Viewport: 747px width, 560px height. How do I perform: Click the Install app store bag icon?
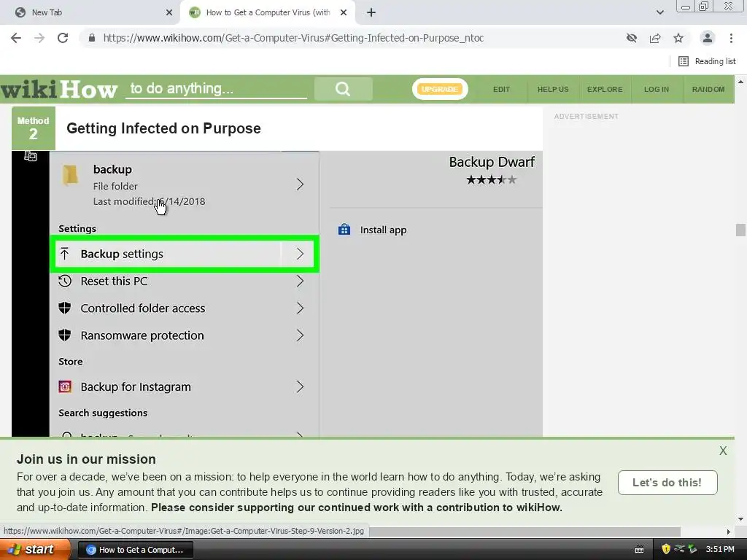click(x=344, y=230)
